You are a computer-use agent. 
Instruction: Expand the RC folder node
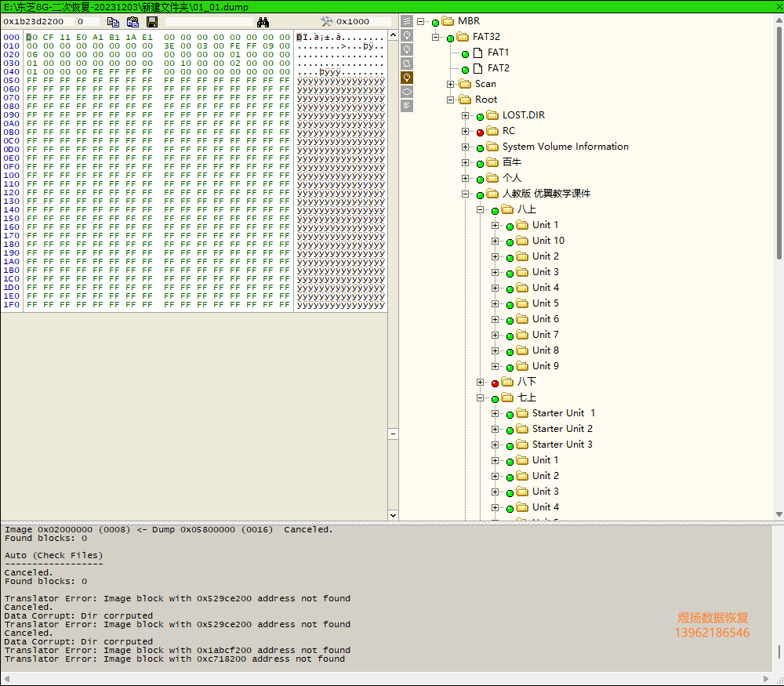(x=466, y=131)
